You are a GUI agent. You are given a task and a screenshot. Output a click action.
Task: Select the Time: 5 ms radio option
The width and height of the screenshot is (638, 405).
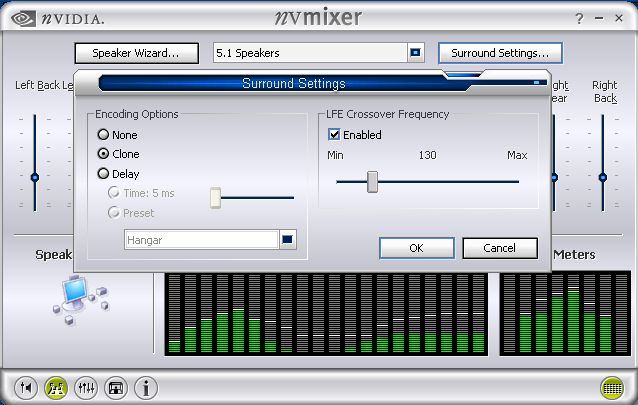pos(114,193)
